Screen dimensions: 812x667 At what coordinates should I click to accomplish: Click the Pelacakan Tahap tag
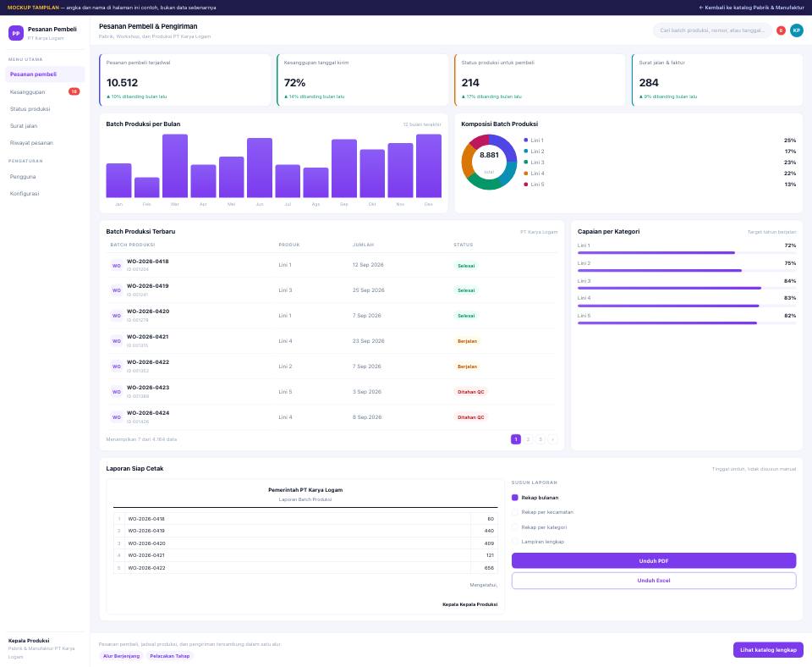(x=170, y=656)
